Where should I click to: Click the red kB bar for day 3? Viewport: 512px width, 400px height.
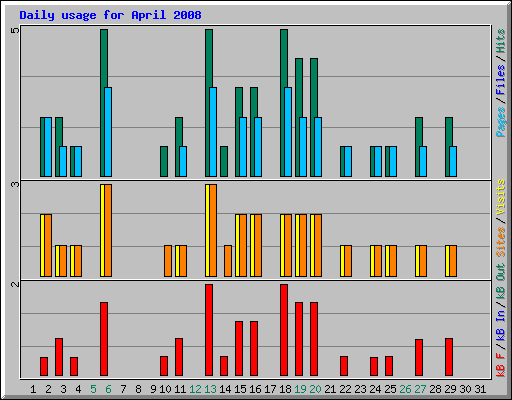tap(59, 357)
